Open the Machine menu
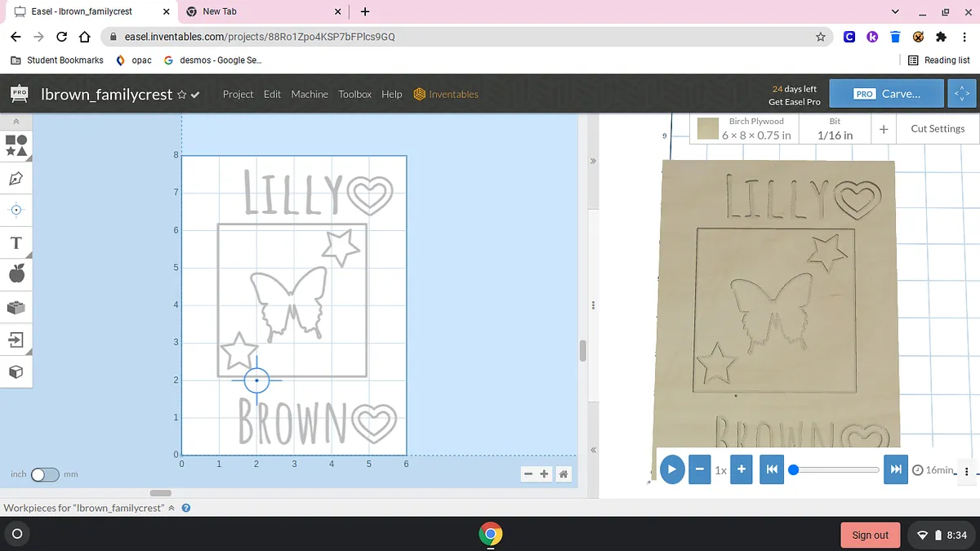Screen dimensions: 980x551 (310, 95)
